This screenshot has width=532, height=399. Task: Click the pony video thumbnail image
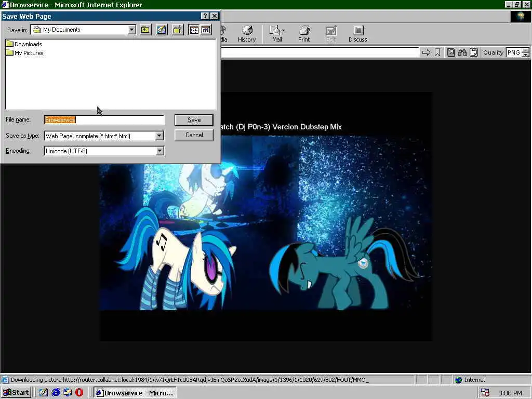point(265,223)
